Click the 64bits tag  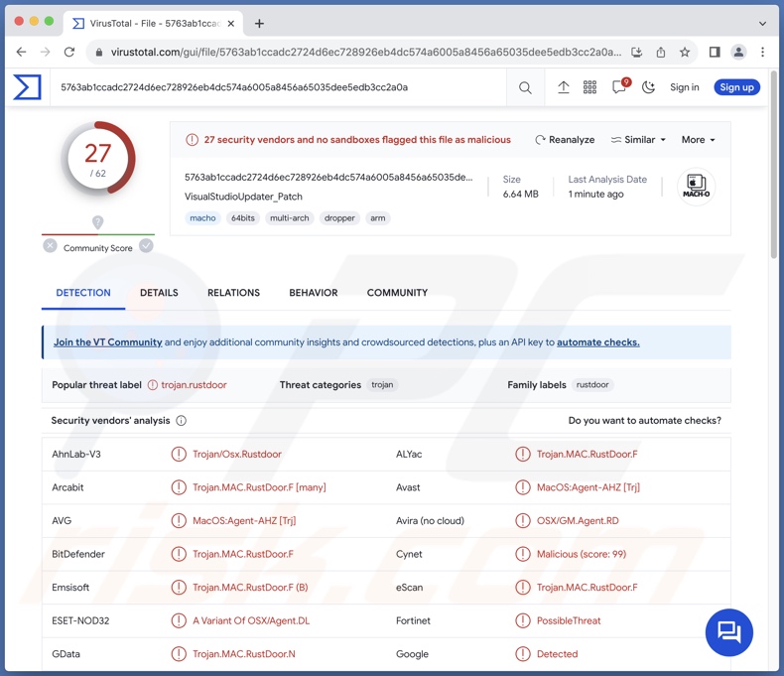pyautogui.click(x=243, y=218)
